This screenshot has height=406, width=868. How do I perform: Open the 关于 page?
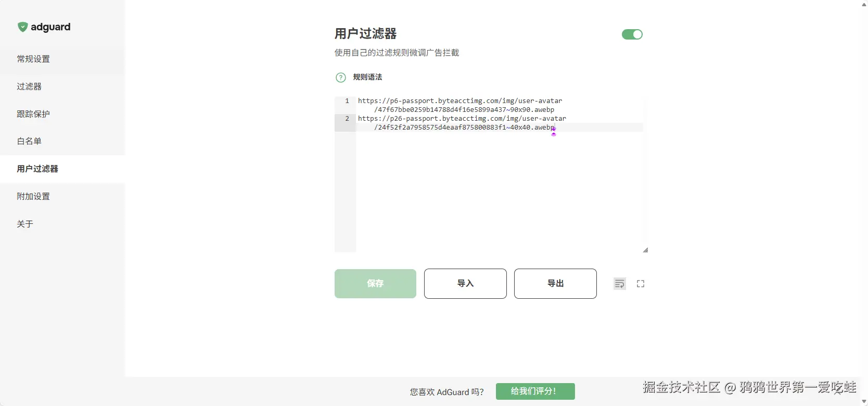pyautogui.click(x=62, y=224)
